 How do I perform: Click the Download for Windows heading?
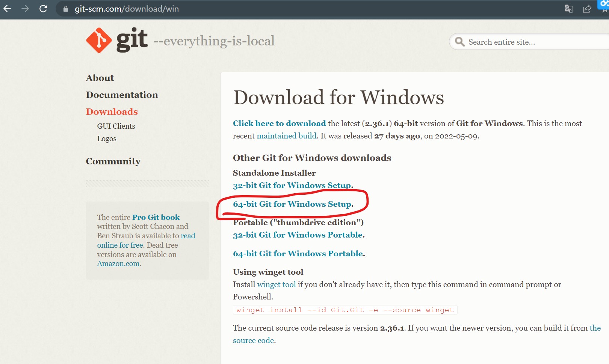339,98
